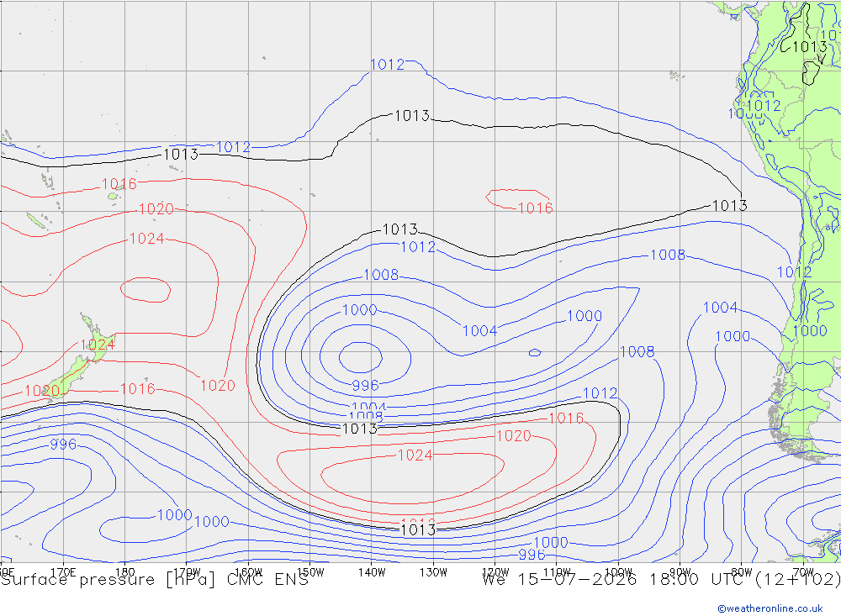
Task: Click the black 1013 label next to the blue 1012 near 170W
Action: 181,155
